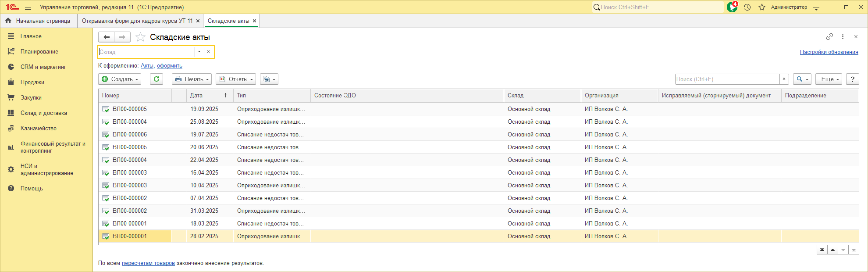Close the Складские акты tab
The width and height of the screenshot is (868, 272).
254,21
